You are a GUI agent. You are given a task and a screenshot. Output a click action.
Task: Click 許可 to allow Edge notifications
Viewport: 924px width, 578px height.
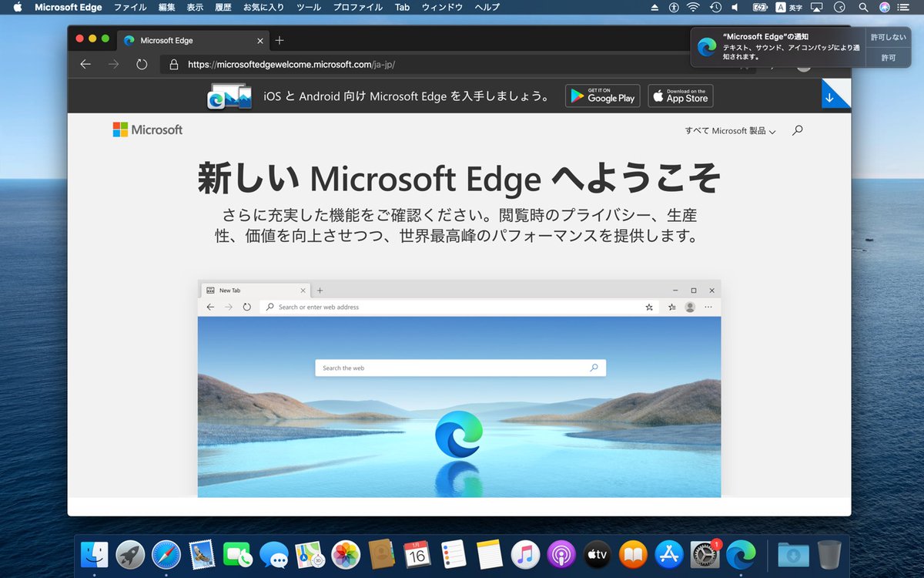pyautogui.click(x=889, y=58)
